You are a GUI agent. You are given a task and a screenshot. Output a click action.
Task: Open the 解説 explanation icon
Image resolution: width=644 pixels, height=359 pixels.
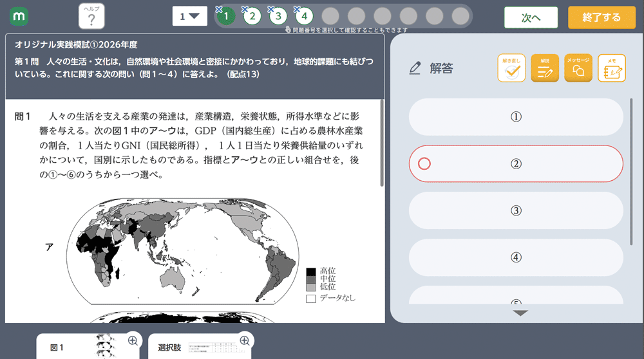click(x=545, y=68)
